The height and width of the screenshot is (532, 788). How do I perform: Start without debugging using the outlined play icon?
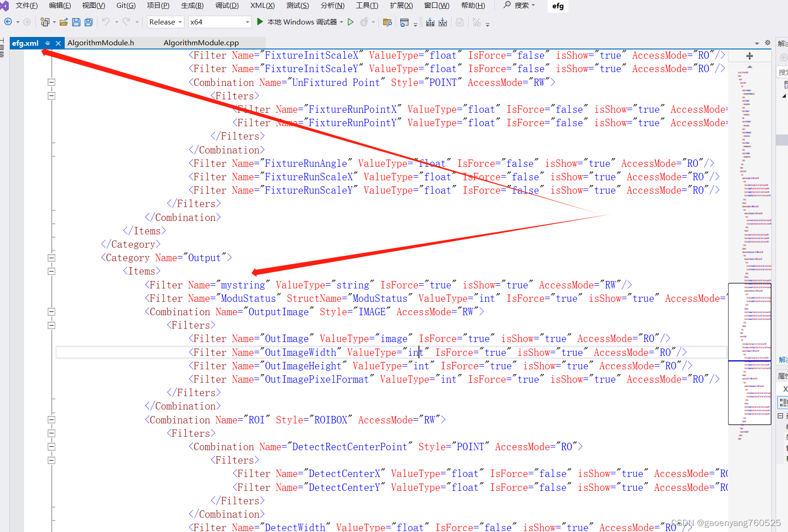click(x=351, y=22)
